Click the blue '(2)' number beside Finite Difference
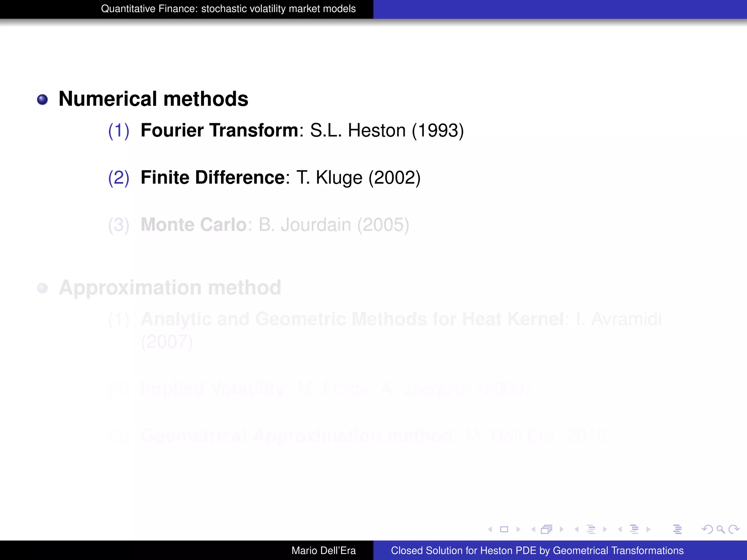 [x=119, y=178]
